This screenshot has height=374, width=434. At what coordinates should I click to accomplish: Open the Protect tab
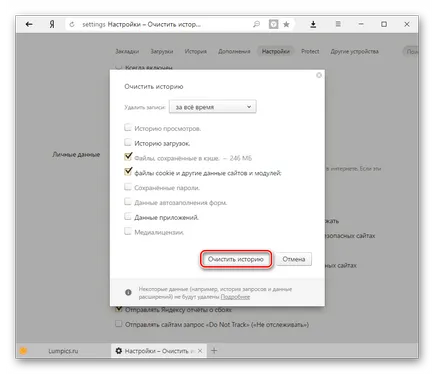[310, 51]
